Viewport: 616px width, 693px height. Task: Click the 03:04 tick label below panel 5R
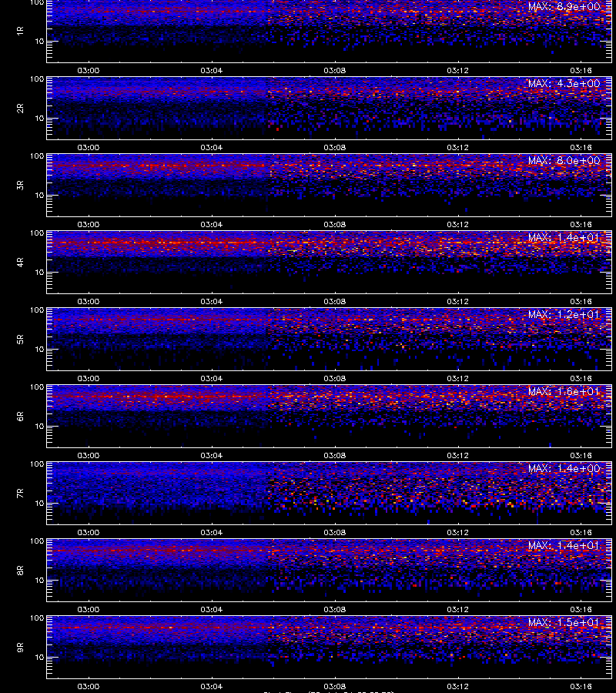click(212, 378)
